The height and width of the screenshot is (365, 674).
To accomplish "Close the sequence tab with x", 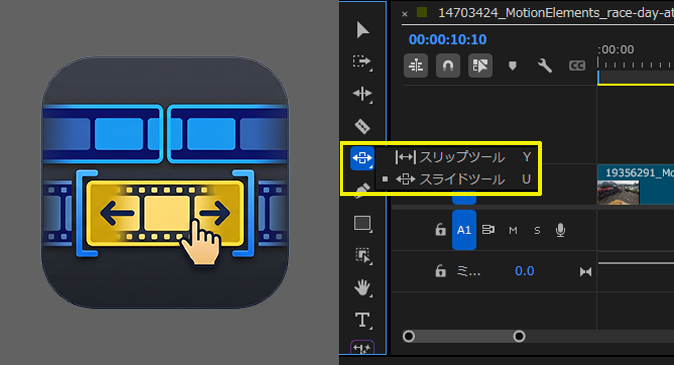I will pos(404,14).
